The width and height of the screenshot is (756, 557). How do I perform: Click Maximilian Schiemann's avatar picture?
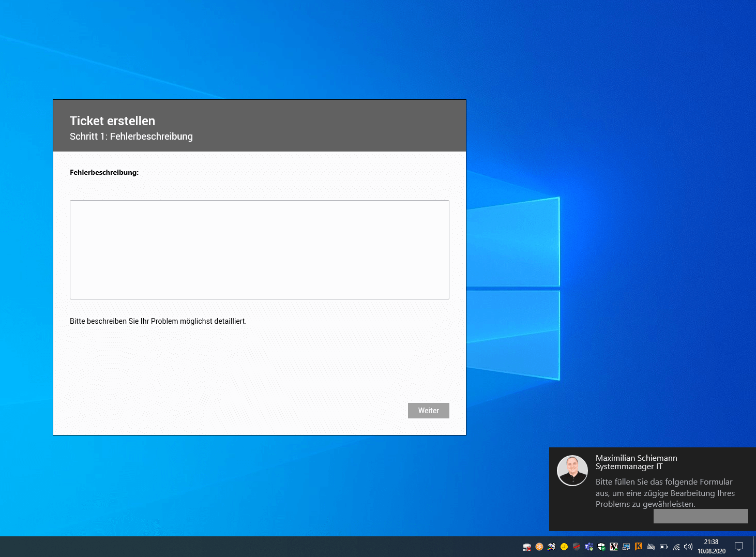tap(572, 471)
